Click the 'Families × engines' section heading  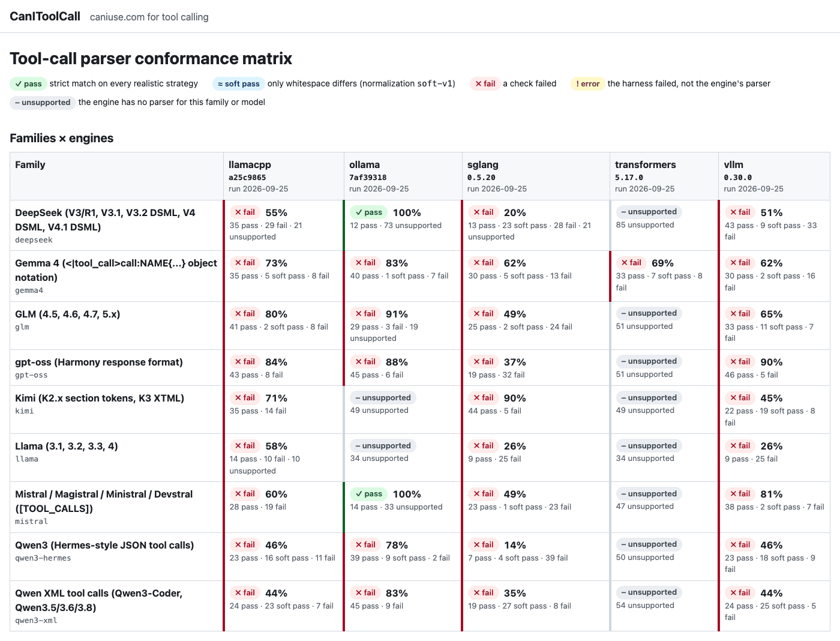pos(62,138)
